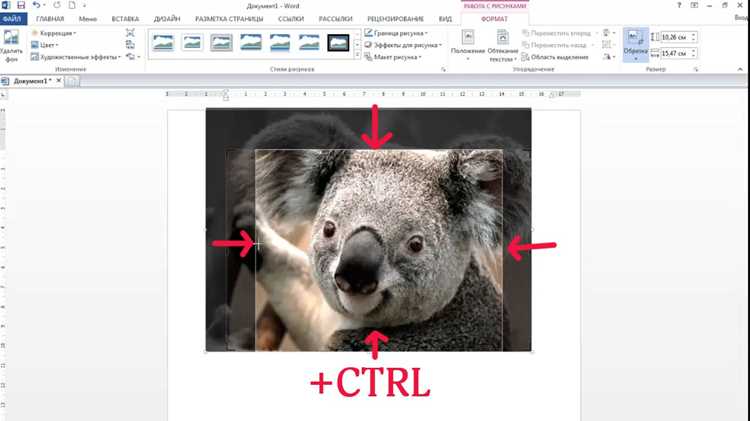Collapse the ribbon with the chevron arrow
Screen dimensions: 750x421
click(x=740, y=69)
